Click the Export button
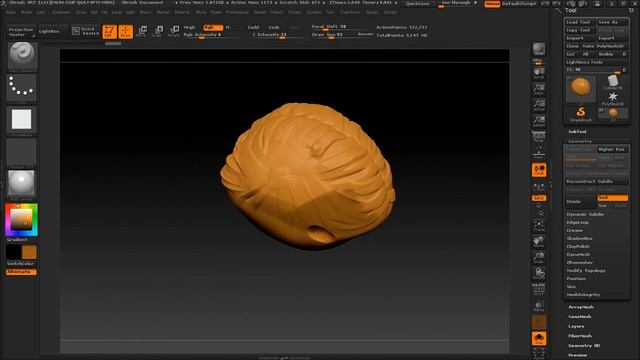The height and width of the screenshot is (360, 640). pos(612,38)
